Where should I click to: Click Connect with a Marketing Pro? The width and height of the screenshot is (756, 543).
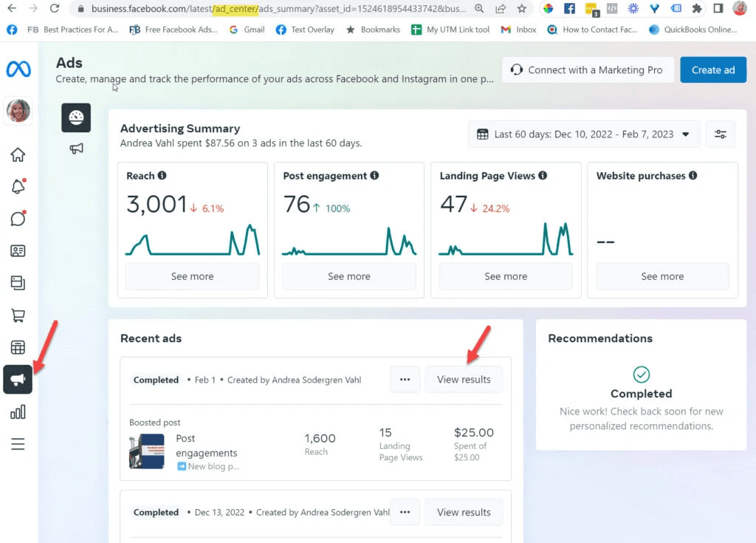587,70
